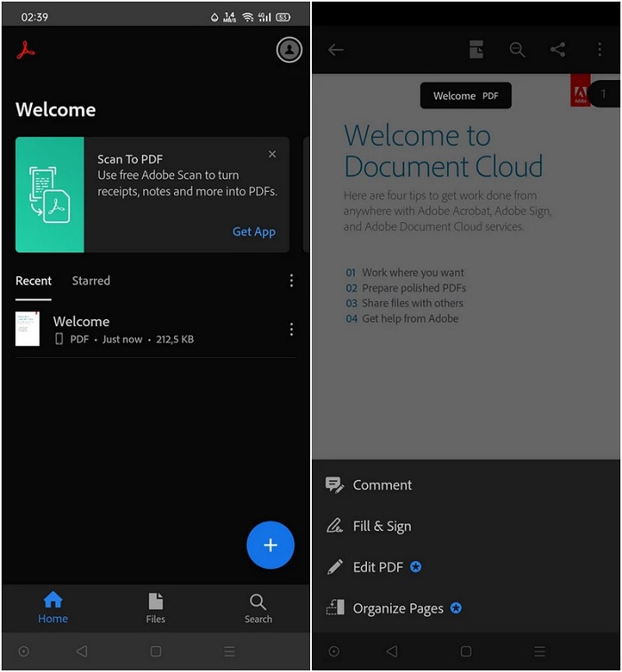Switch to the Recent tab
The height and width of the screenshot is (672, 622).
point(34,281)
